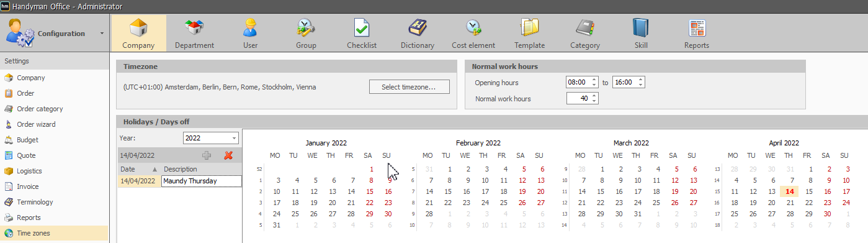868x243 pixels.
Task: Open the Skill toolbar icon
Action: [641, 33]
